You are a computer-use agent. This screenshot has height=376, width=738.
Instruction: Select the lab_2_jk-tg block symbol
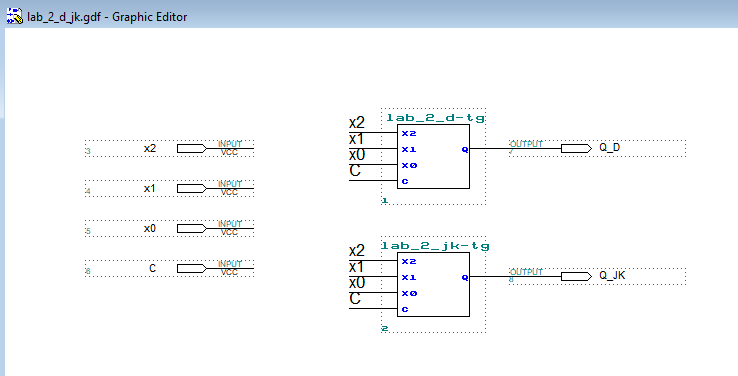coord(433,284)
